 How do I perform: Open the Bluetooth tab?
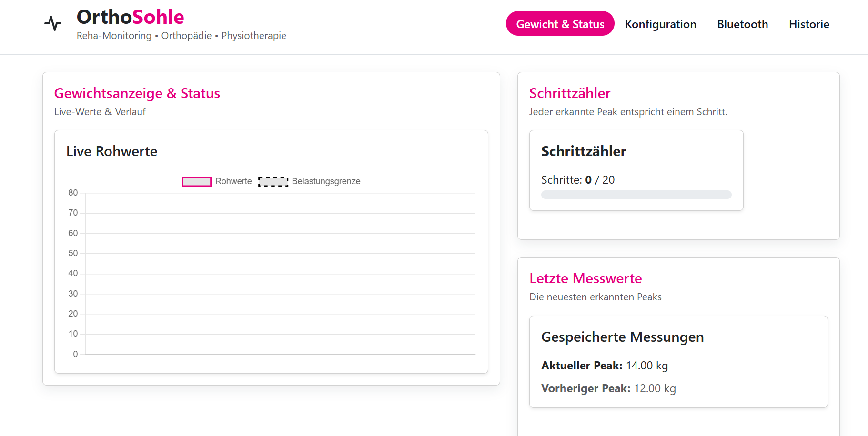coord(742,24)
